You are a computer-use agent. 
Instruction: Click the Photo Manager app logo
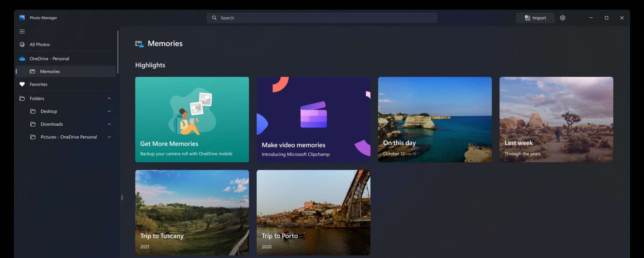tap(22, 18)
